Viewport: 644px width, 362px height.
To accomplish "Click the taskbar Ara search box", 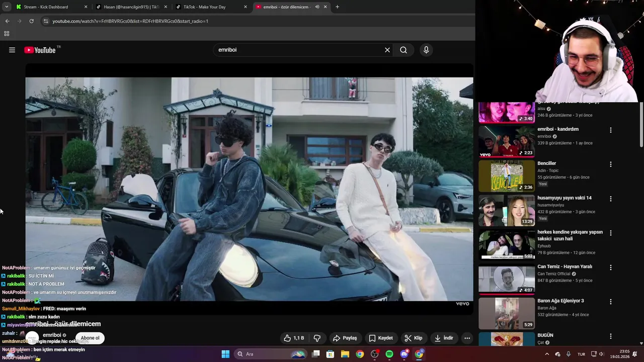I will tap(271, 354).
